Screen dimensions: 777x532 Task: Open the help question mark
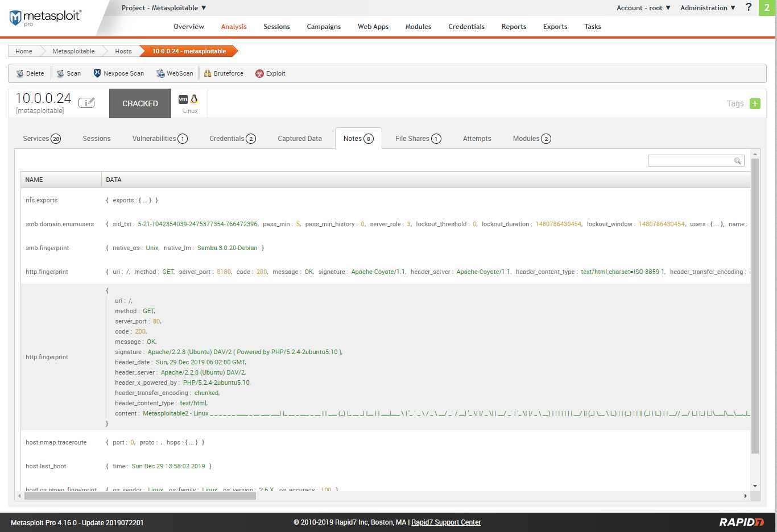(749, 7)
